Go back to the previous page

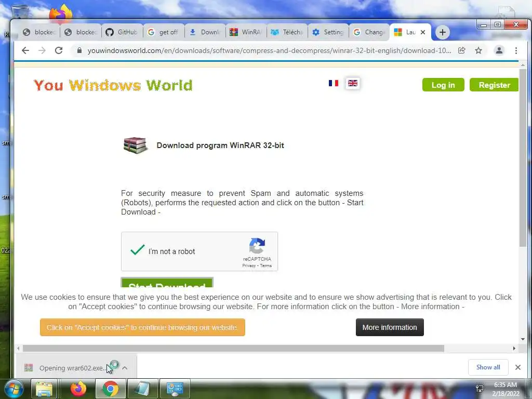click(x=25, y=50)
